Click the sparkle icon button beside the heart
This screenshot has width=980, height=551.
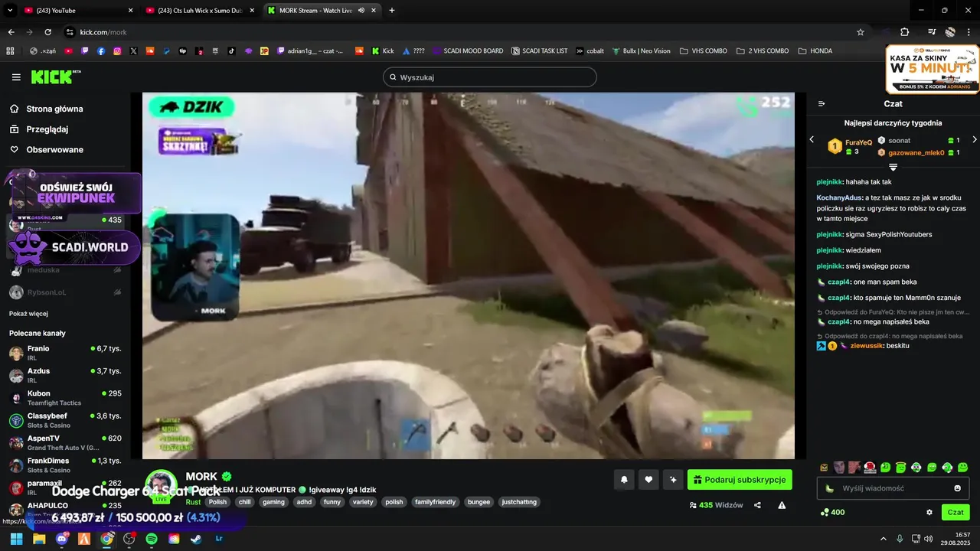tap(673, 480)
